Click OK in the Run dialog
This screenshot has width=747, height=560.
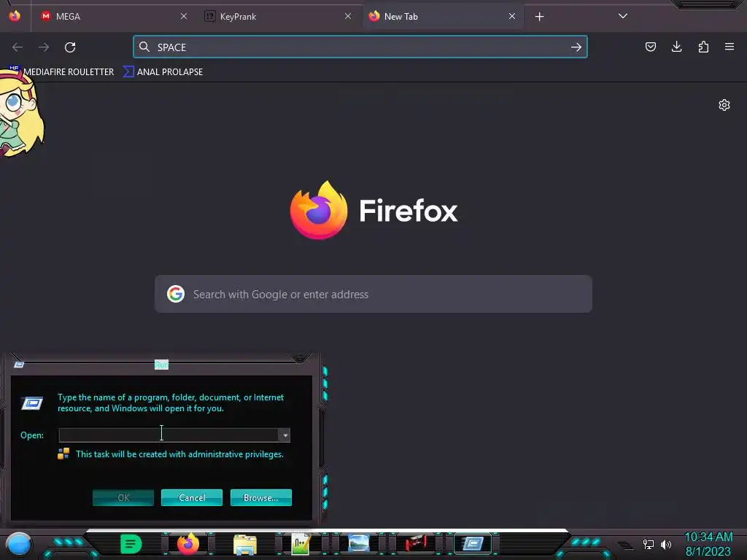tap(123, 497)
